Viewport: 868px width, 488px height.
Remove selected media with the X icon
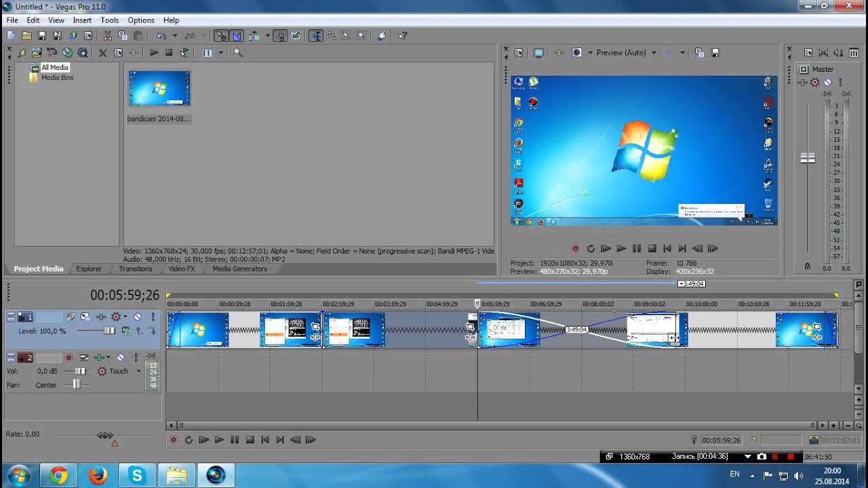click(103, 52)
